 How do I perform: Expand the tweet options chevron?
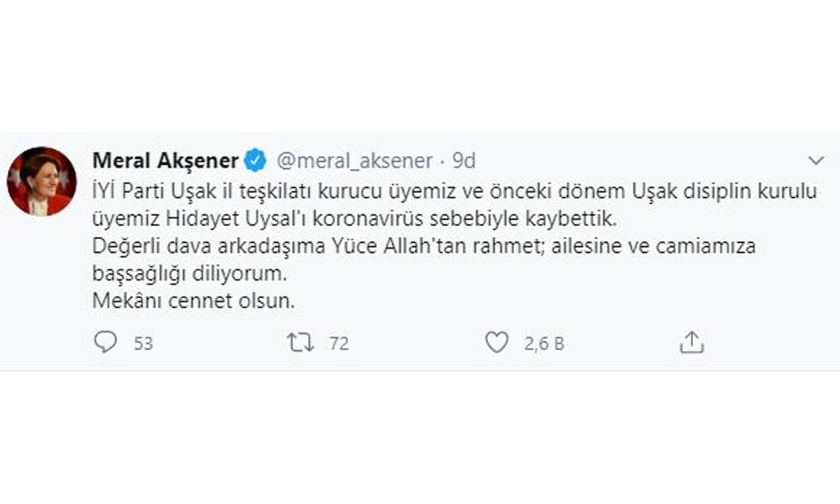816,160
